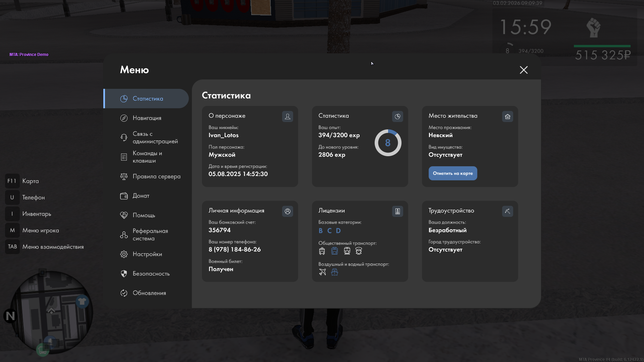Click the pickaxe icon in Трудоустройство card
The image size is (644, 362).
[507, 211]
